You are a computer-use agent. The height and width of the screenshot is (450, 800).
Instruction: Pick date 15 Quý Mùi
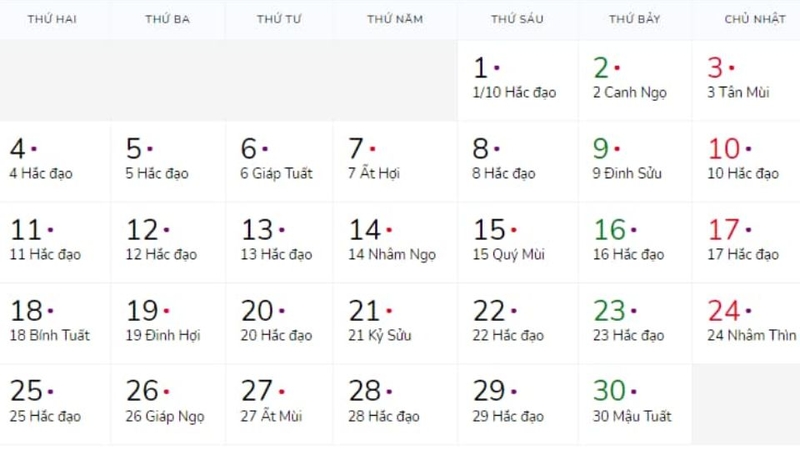click(x=517, y=242)
